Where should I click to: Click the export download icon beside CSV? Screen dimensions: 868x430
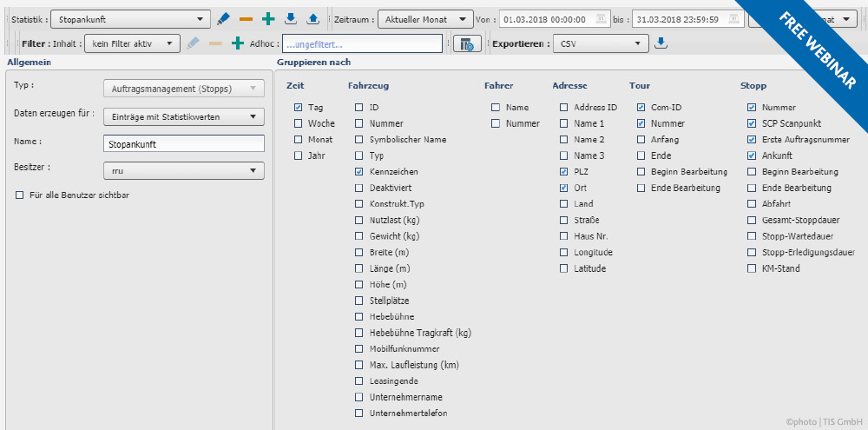tap(661, 43)
